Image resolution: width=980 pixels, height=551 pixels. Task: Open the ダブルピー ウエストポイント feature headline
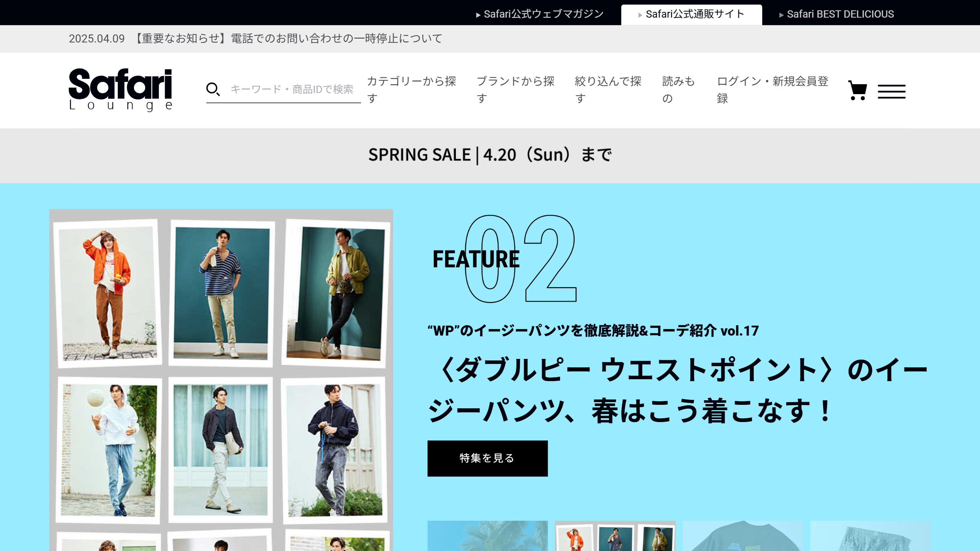point(678,390)
